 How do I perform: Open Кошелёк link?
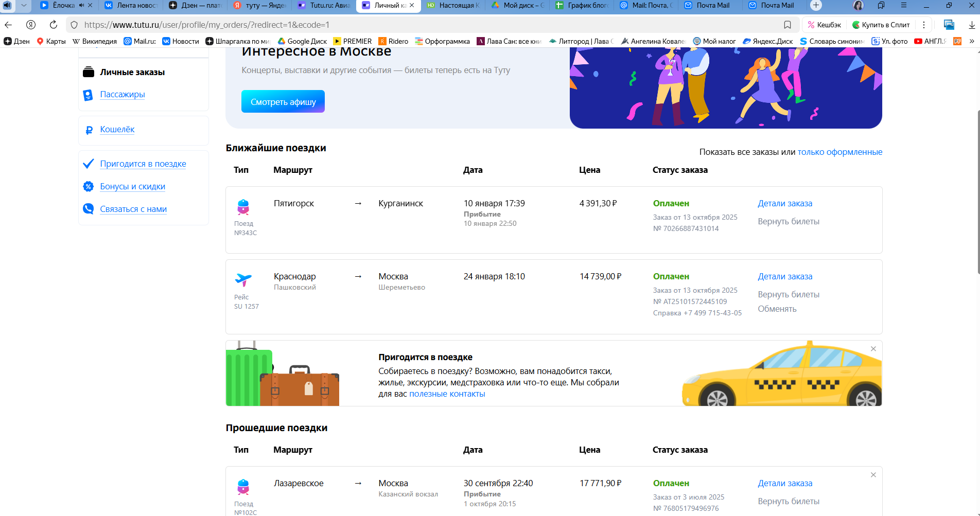click(x=117, y=130)
